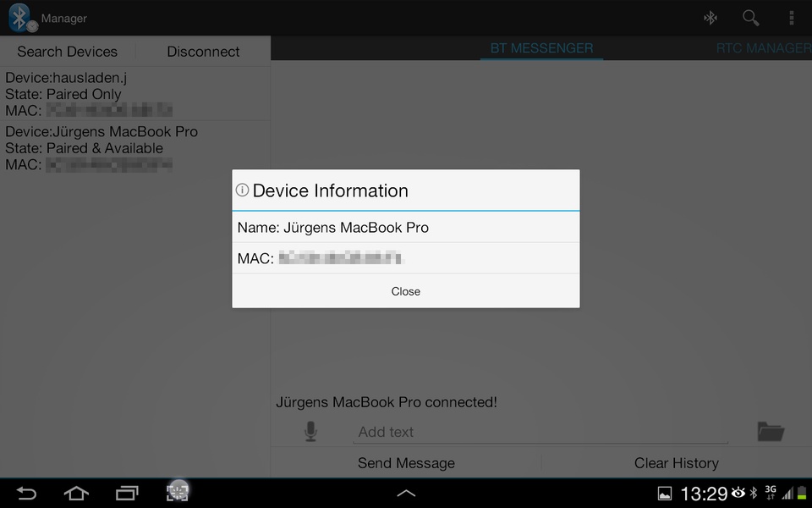Tap 'Jürgens MacBook Pro connected!' message
The height and width of the screenshot is (508, 812).
pos(387,402)
